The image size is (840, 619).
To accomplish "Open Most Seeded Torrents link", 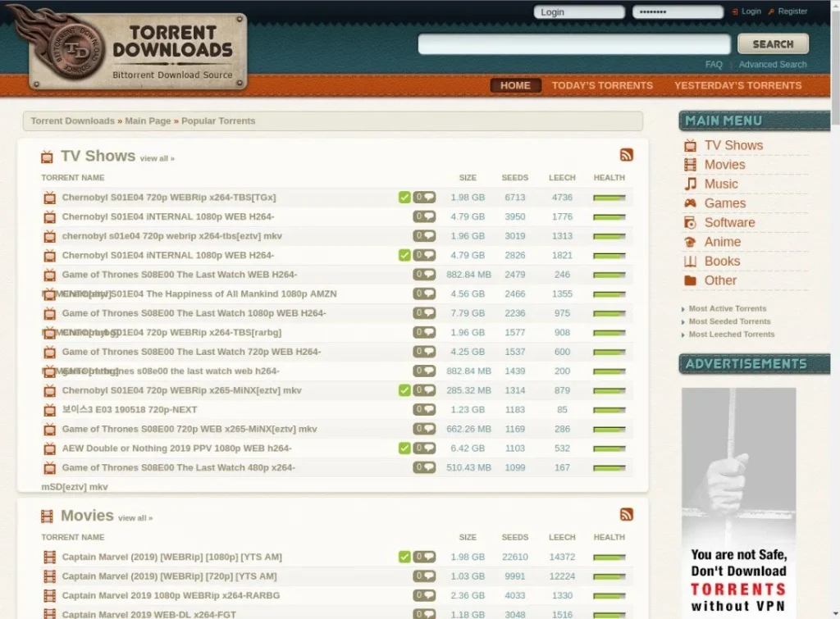I will pos(729,321).
